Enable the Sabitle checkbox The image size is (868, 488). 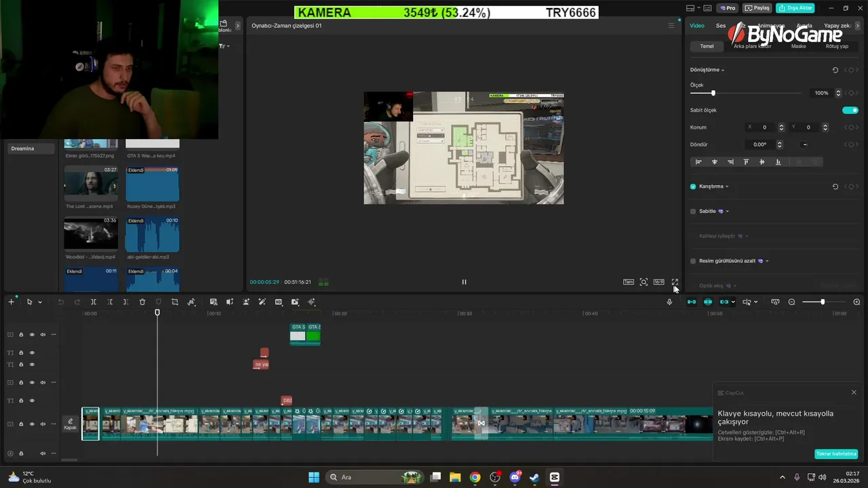[693, 211]
